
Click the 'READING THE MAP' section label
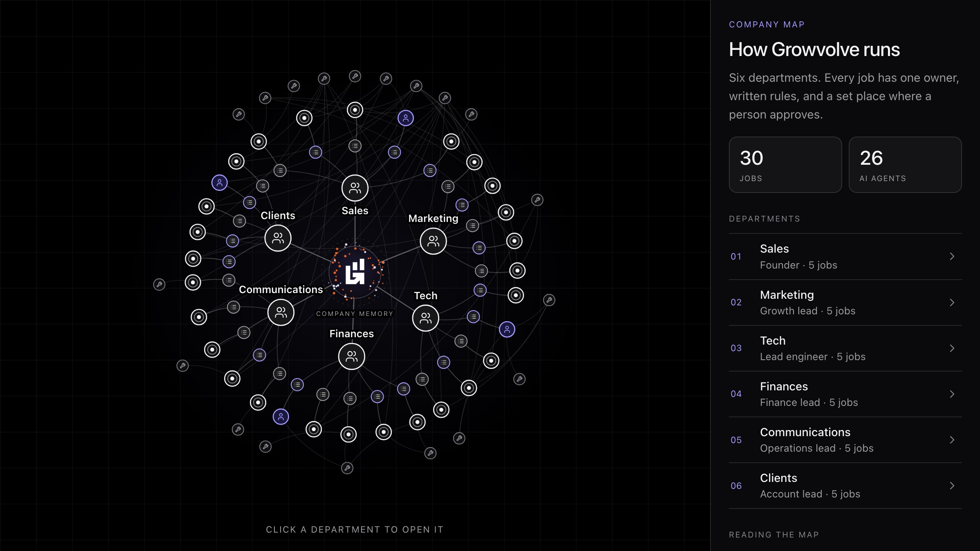click(x=774, y=535)
